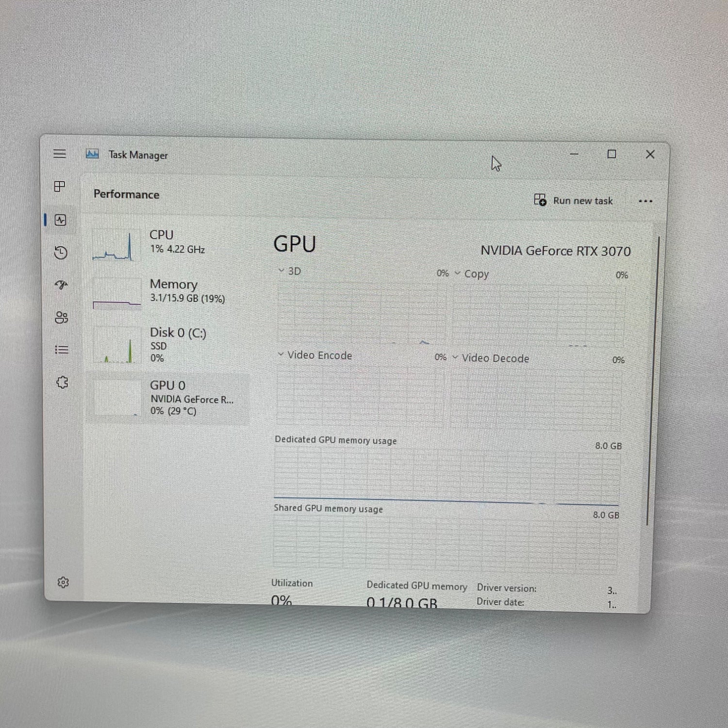
Task: Select the Performance sidebar icon
Action: pos(60,221)
